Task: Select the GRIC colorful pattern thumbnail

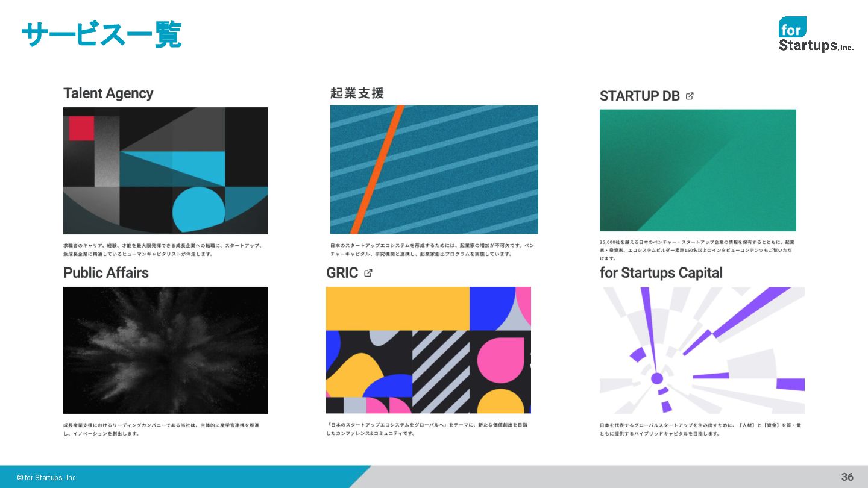Action: [429, 350]
